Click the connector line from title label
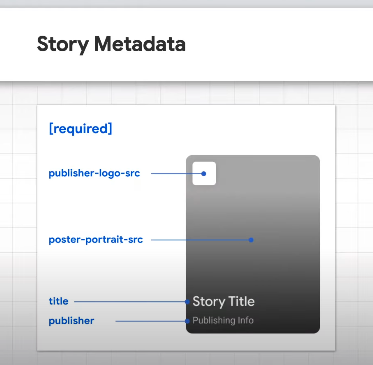This screenshot has width=373, height=365. pos(130,302)
